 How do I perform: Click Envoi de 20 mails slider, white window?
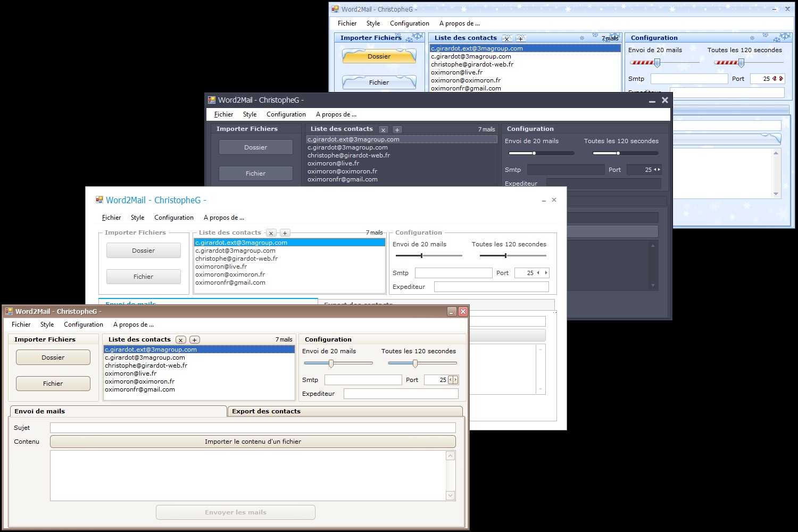tap(429, 256)
